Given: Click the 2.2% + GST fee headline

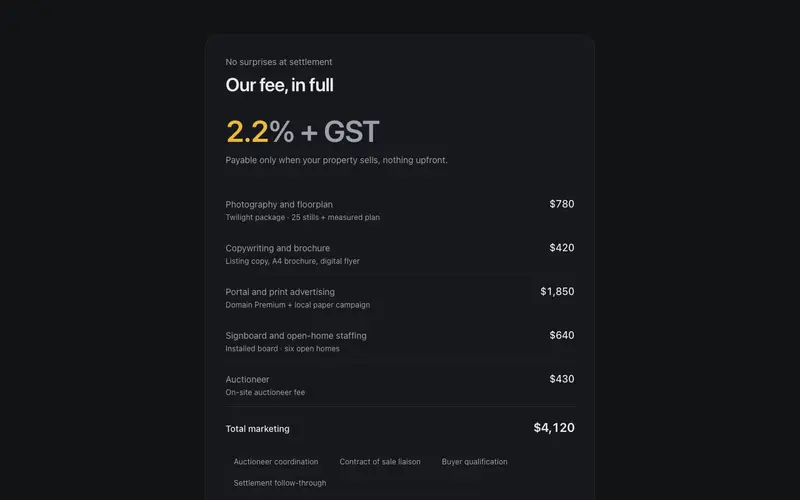Looking at the screenshot, I should coord(303,132).
